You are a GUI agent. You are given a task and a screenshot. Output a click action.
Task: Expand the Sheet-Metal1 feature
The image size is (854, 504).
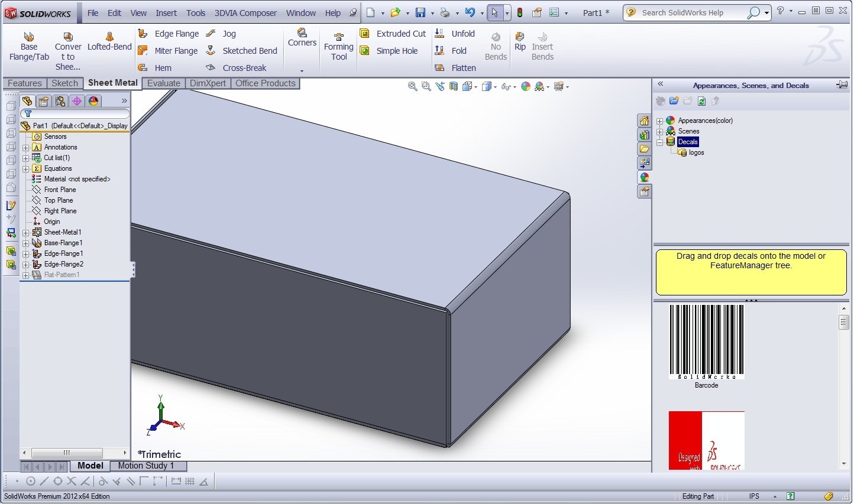click(x=26, y=233)
